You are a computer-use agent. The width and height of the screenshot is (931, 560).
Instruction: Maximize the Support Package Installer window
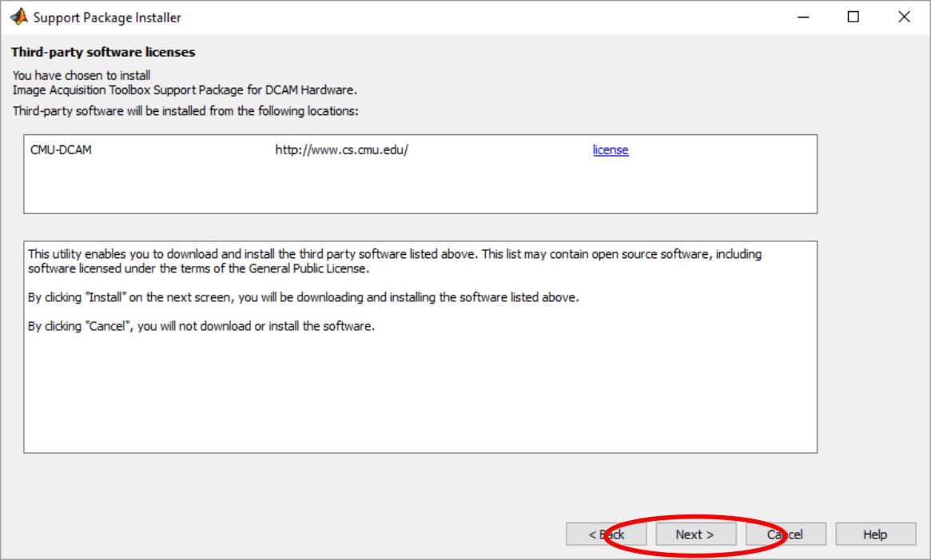pyautogui.click(x=853, y=17)
